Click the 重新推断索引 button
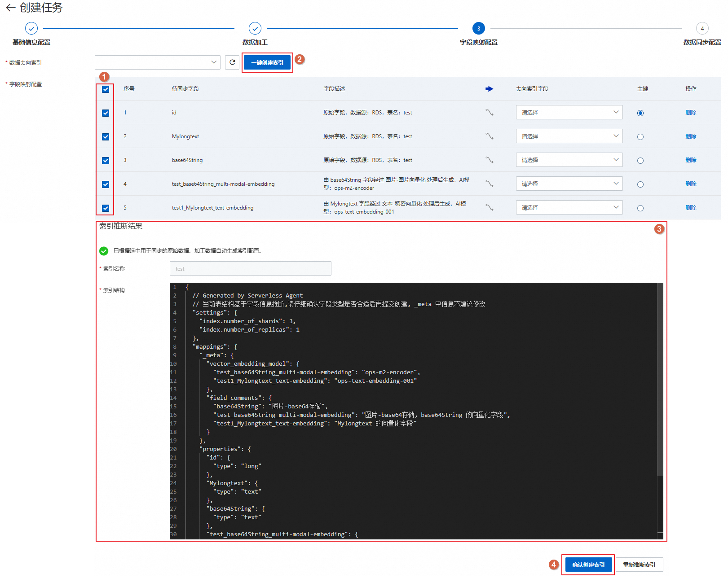The image size is (728, 578). coord(639,565)
